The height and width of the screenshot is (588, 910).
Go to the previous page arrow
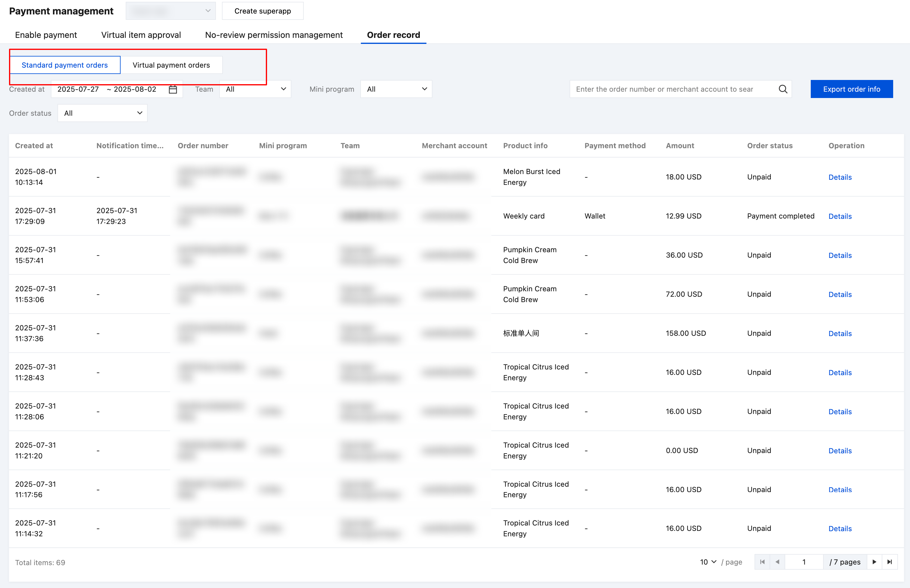[x=777, y=562]
